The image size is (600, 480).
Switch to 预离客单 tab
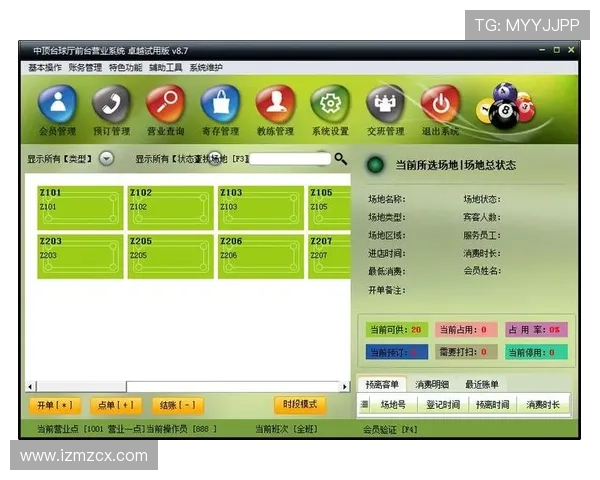(x=382, y=384)
